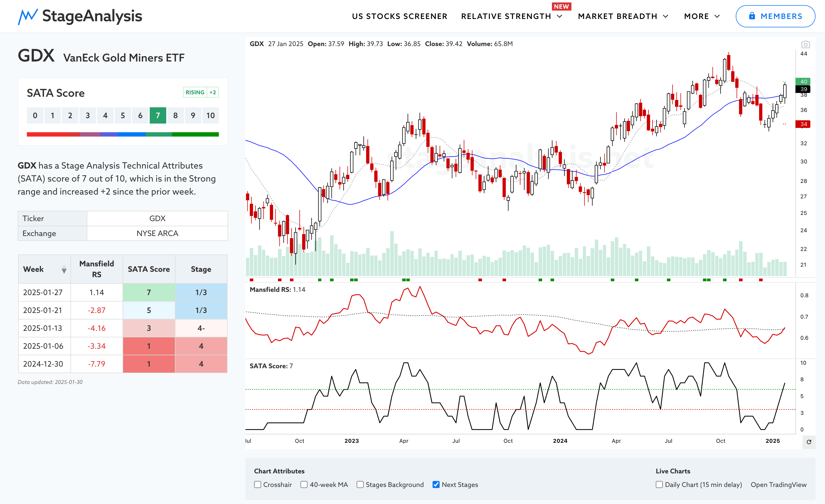Screen dimensions: 825x504
Task: Click the StageAnalysis site title
Action: [92, 16]
